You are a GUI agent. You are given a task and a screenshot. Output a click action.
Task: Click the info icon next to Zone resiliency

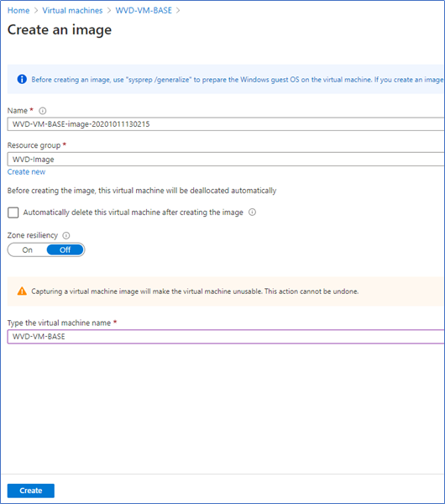pos(66,235)
